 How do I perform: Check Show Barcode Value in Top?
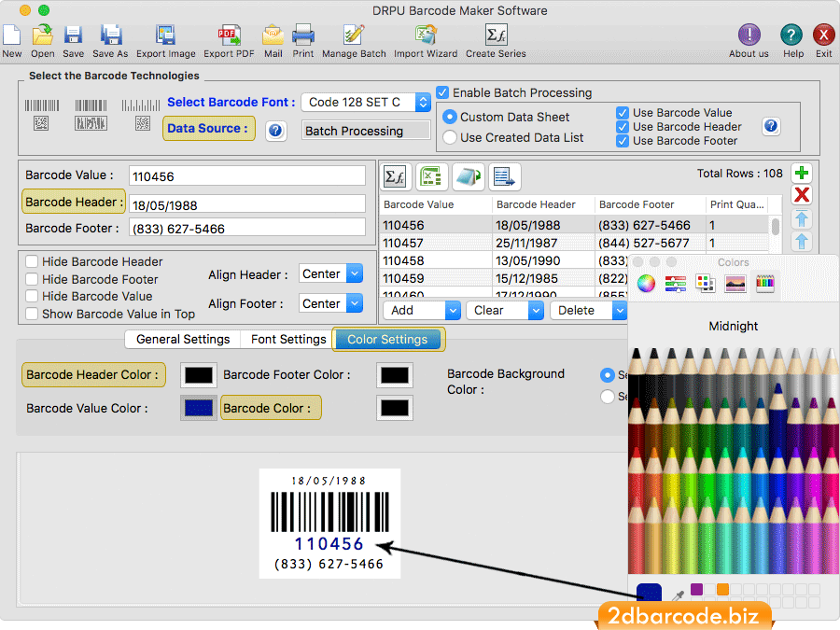(x=32, y=314)
